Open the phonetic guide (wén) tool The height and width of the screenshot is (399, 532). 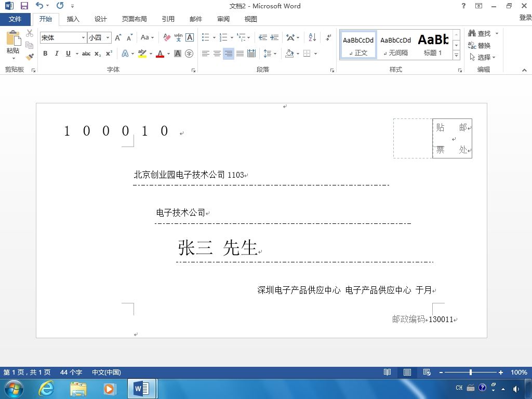(x=178, y=37)
